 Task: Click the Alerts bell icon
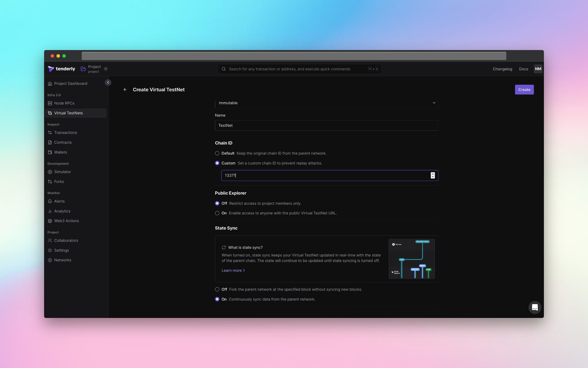point(50,201)
